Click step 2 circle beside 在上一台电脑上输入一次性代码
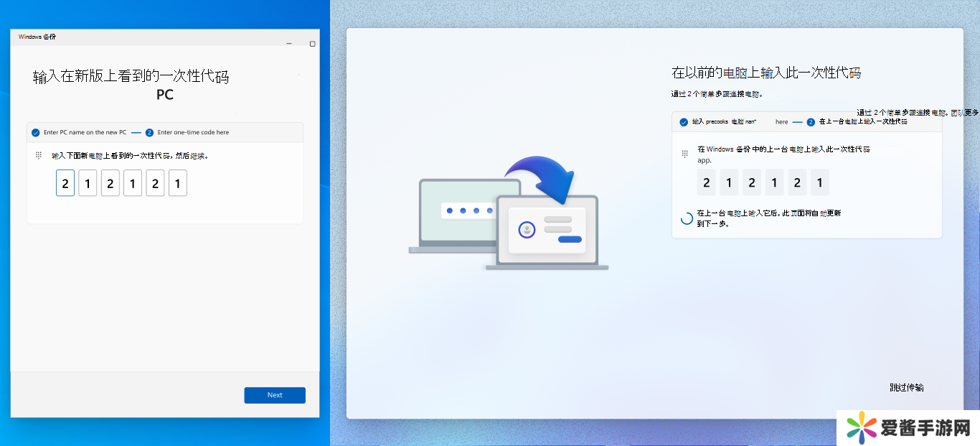 pyautogui.click(x=811, y=122)
